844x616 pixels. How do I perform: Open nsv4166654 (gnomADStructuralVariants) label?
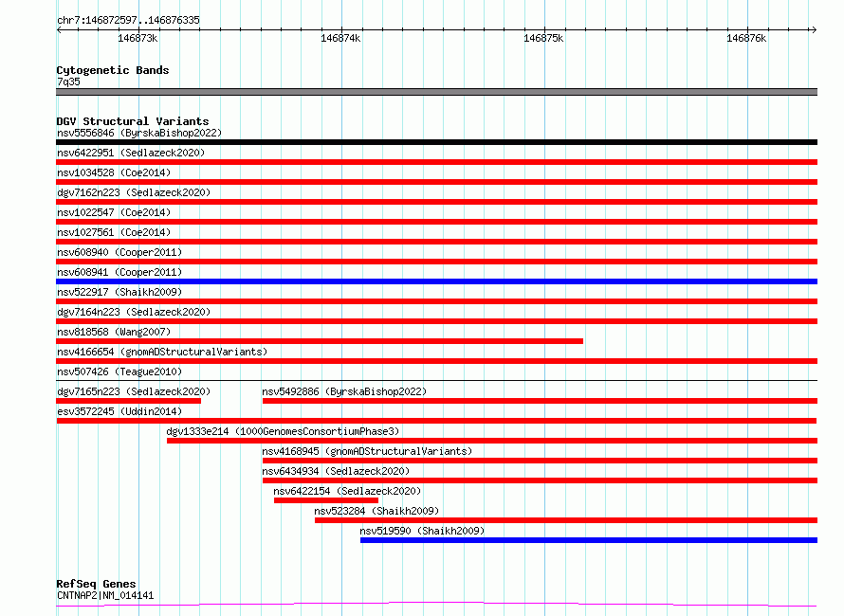[162, 352]
